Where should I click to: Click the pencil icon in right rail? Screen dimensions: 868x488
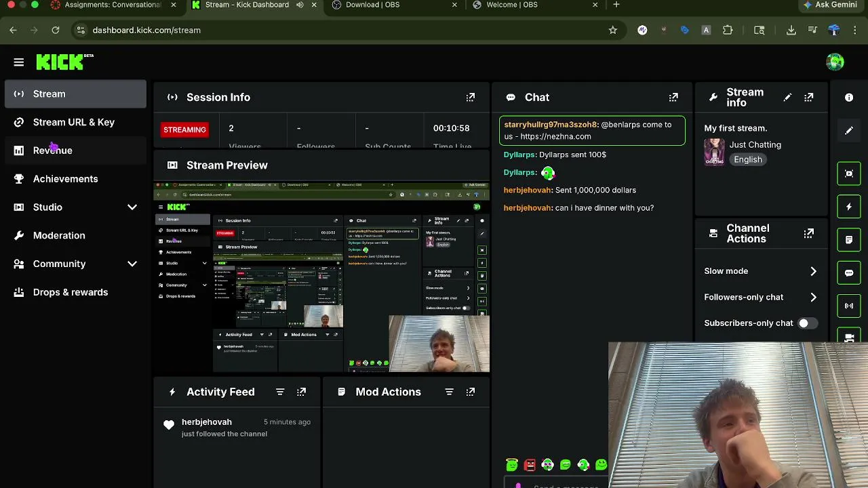(849, 131)
